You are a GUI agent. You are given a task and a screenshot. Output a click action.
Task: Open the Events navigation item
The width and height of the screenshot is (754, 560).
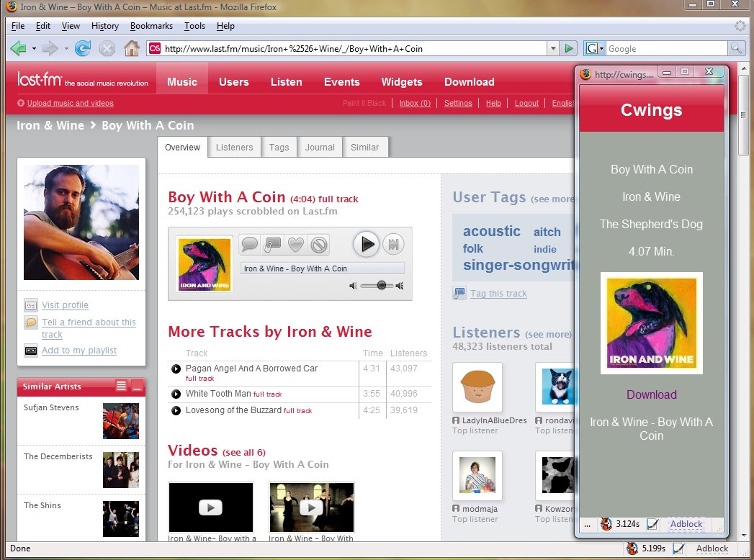[341, 82]
